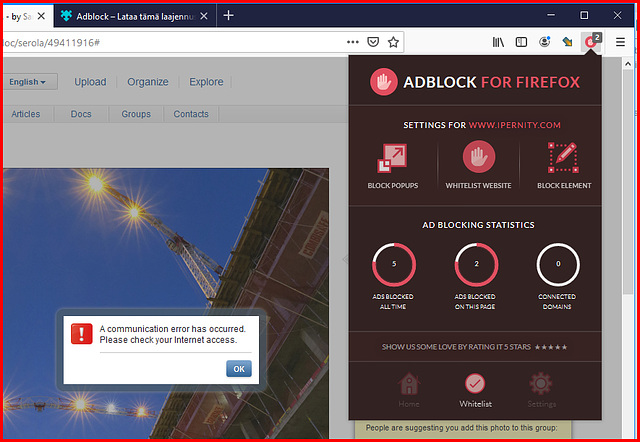
Task: Click the Whitelist Website hand icon
Action: [479, 157]
